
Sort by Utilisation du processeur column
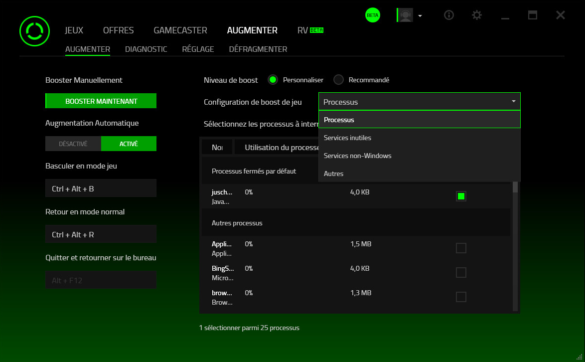click(276, 147)
